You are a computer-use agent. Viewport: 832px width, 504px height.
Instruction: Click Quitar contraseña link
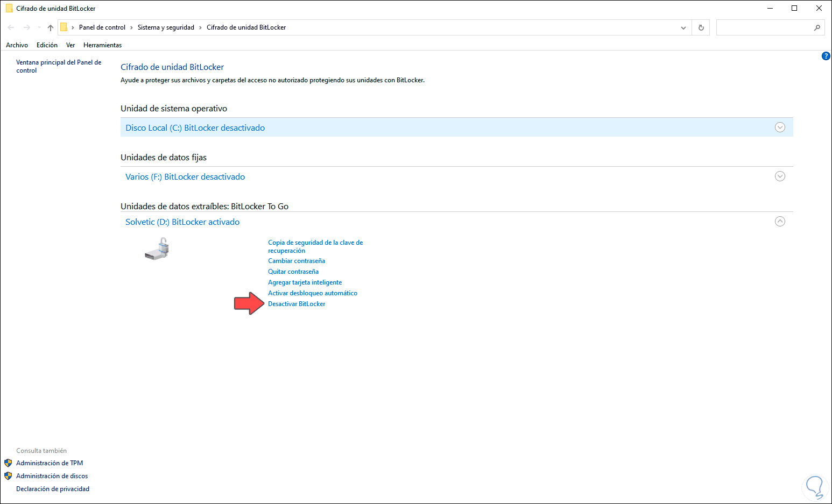point(293,272)
